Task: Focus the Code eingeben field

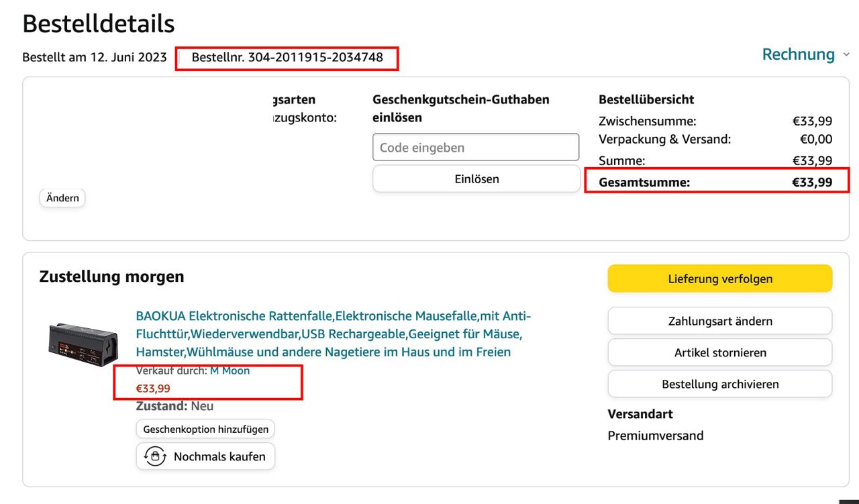Action: coord(475,148)
